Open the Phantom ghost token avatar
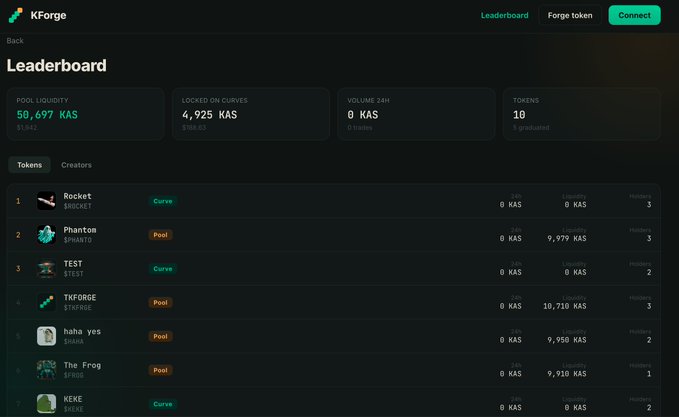 click(46, 235)
